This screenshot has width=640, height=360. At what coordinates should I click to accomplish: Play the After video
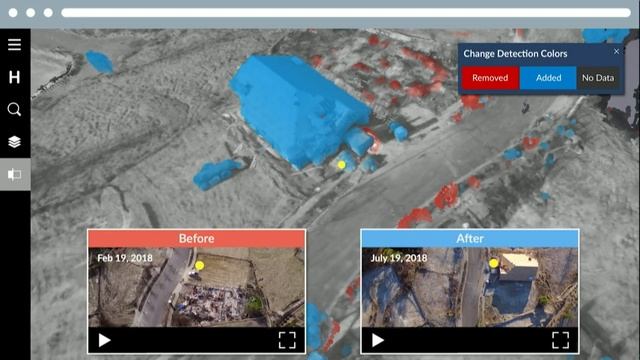[x=378, y=340]
